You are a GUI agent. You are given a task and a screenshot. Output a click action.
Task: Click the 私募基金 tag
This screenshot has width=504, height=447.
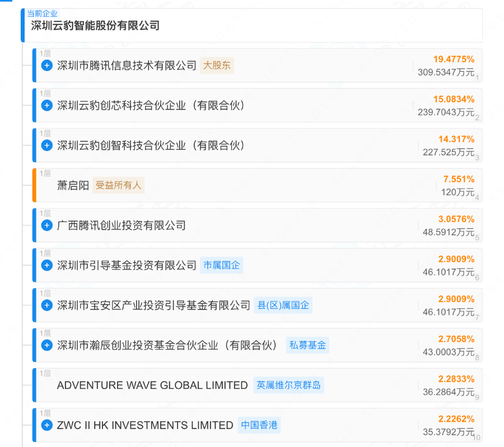307,345
